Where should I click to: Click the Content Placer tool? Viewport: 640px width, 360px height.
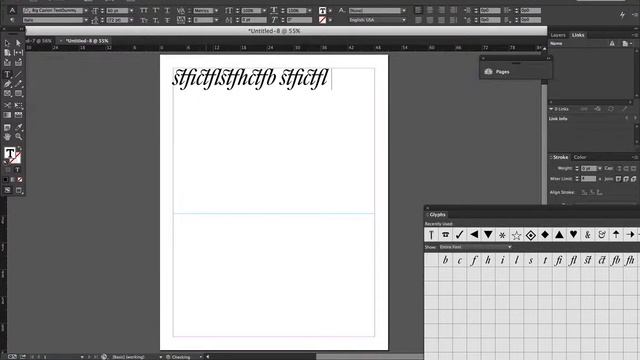click(x=18, y=62)
